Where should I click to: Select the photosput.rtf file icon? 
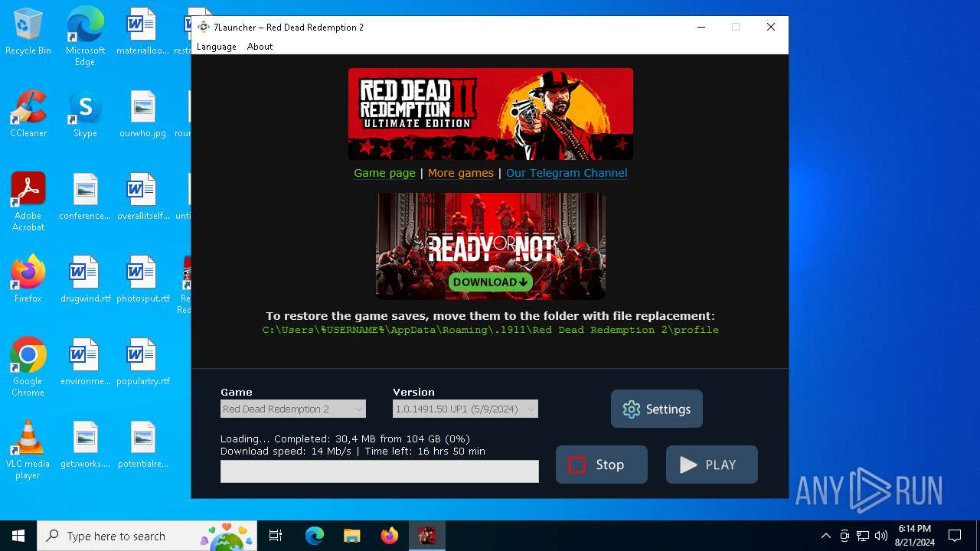143,279
